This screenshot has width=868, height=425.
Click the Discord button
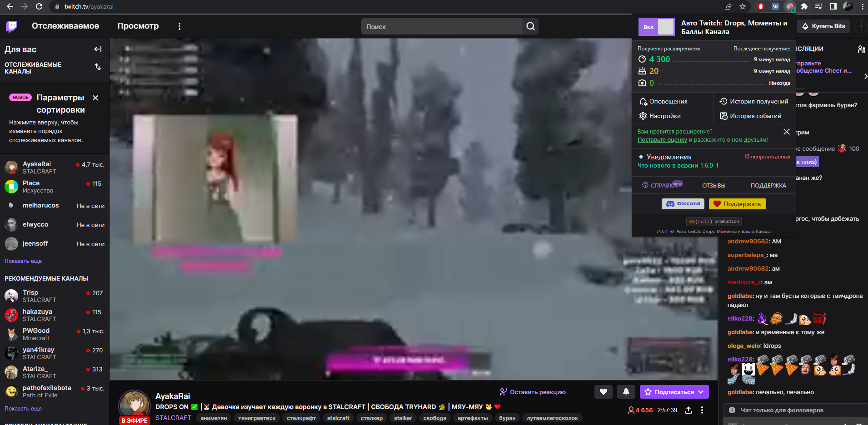[683, 204]
